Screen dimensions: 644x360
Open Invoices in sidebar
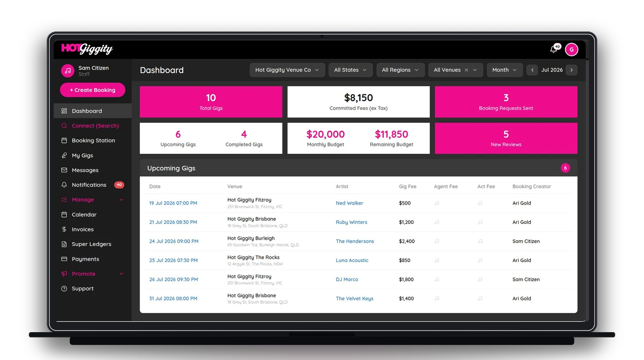pyautogui.click(x=93, y=230)
